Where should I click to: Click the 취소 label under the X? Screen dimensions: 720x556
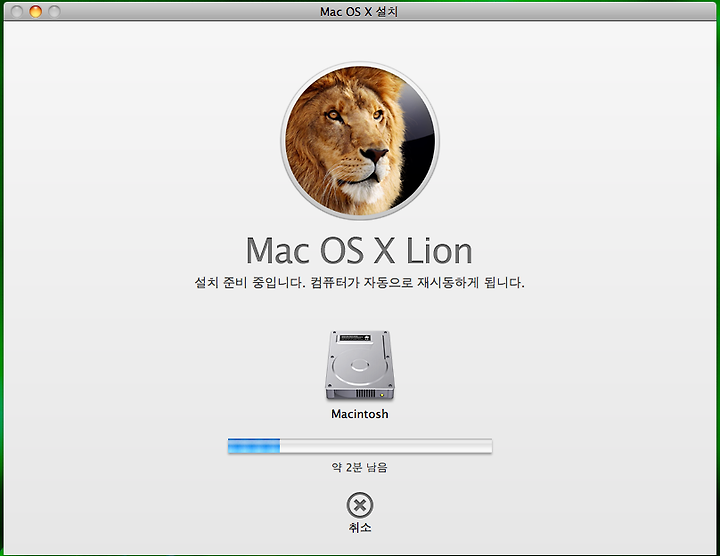(360, 527)
